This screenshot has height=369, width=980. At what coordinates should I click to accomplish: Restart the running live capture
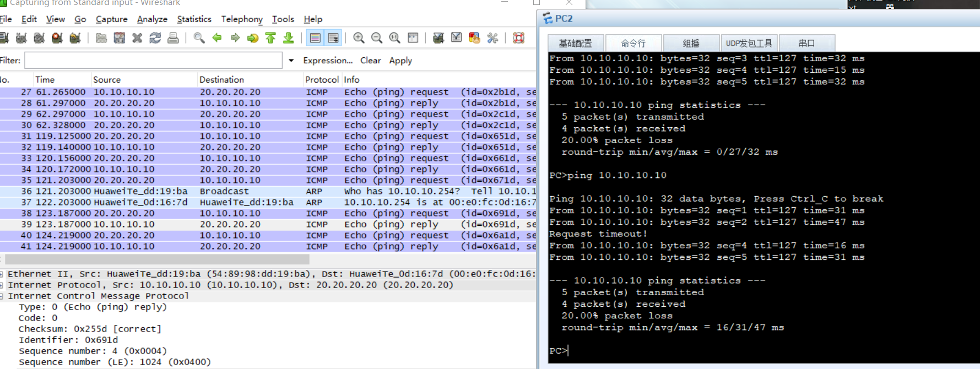point(75,38)
